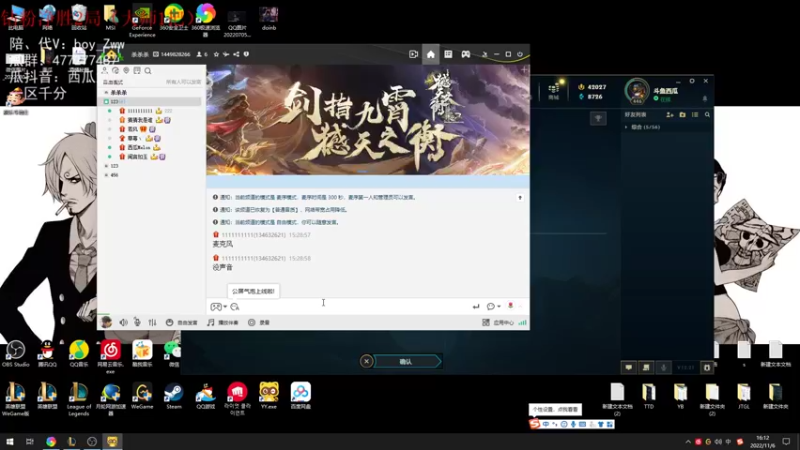
Task: Toggle the speaker volume icon
Action: pyautogui.click(x=123, y=322)
